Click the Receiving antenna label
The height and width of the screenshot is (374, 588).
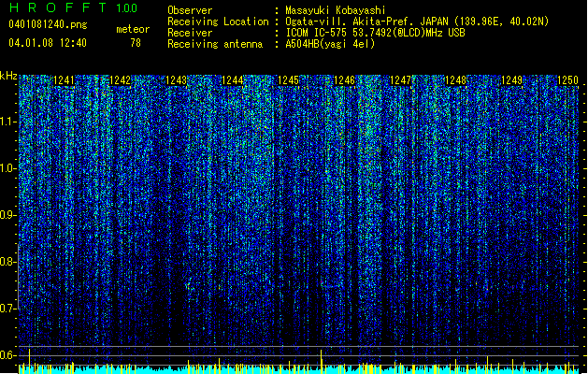point(215,44)
